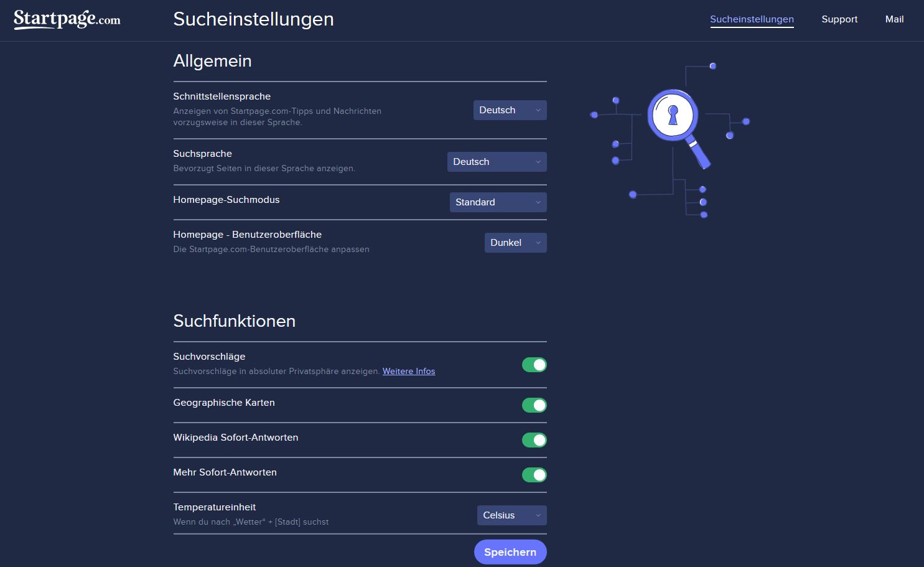Click chevron arrow in Schnittstellensprache dropdown
924x567 pixels.
tap(538, 110)
